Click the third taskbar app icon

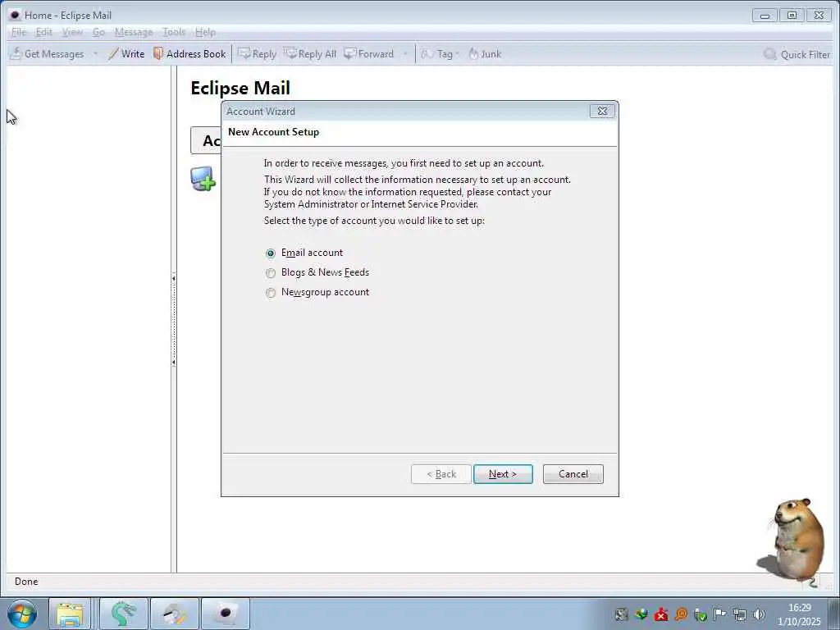[x=175, y=614]
